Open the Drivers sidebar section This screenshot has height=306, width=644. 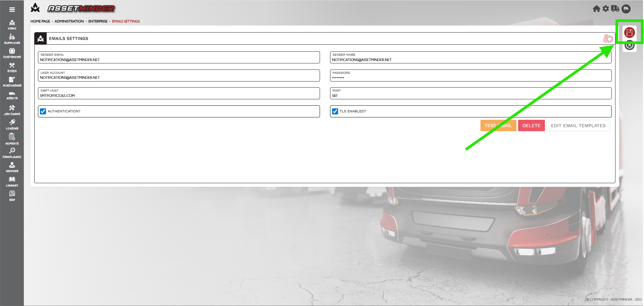pyautogui.click(x=12, y=167)
